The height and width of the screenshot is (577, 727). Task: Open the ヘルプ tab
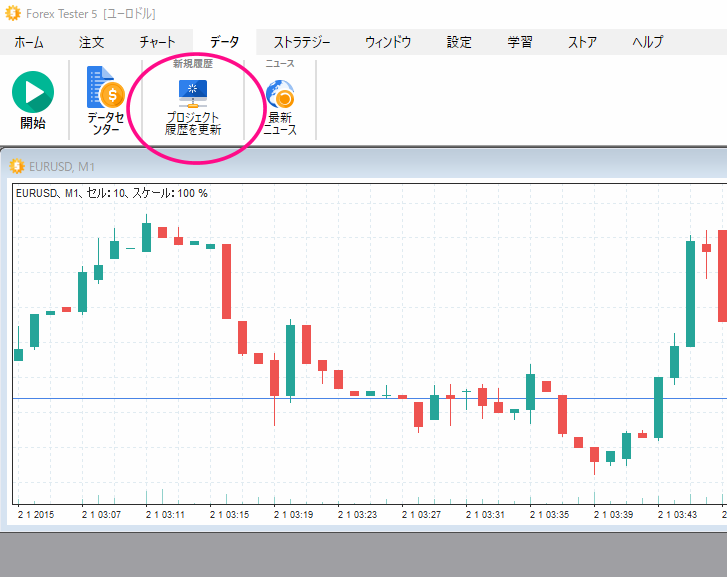[x=648, y=42]
